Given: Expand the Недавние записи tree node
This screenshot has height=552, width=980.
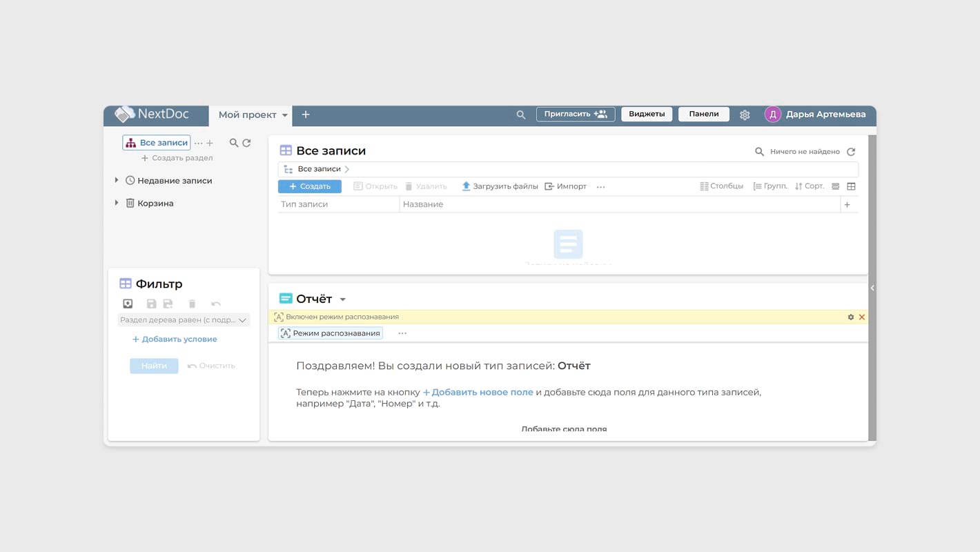Looking at the screenshot, I should click(x=116, y=180).
